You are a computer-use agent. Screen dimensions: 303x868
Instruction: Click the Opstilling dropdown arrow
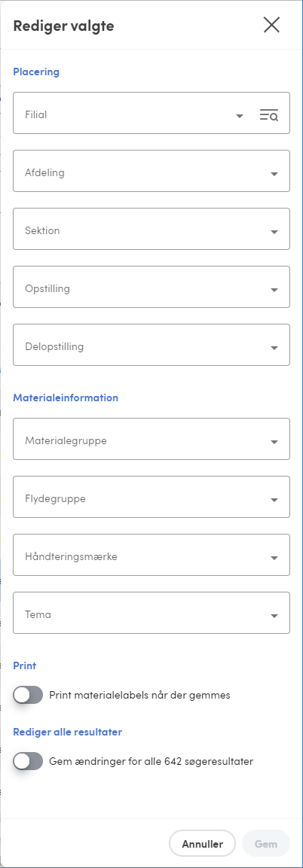(274, 290)
